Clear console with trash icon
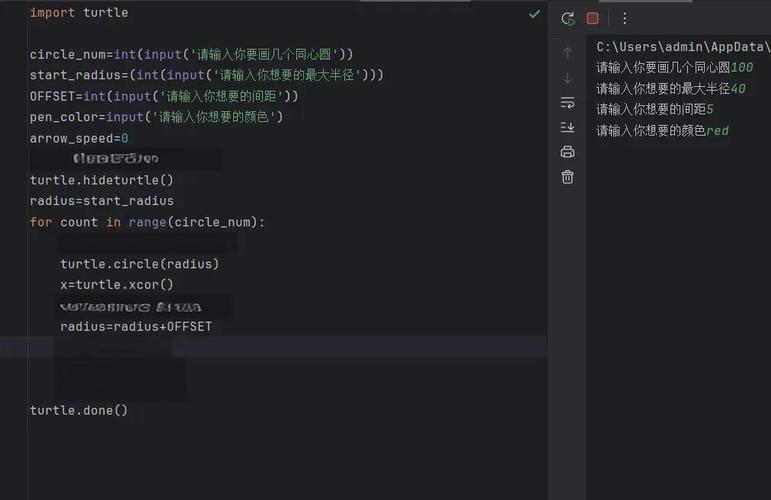Screen dimensions: 771x500 pos(567,176)
